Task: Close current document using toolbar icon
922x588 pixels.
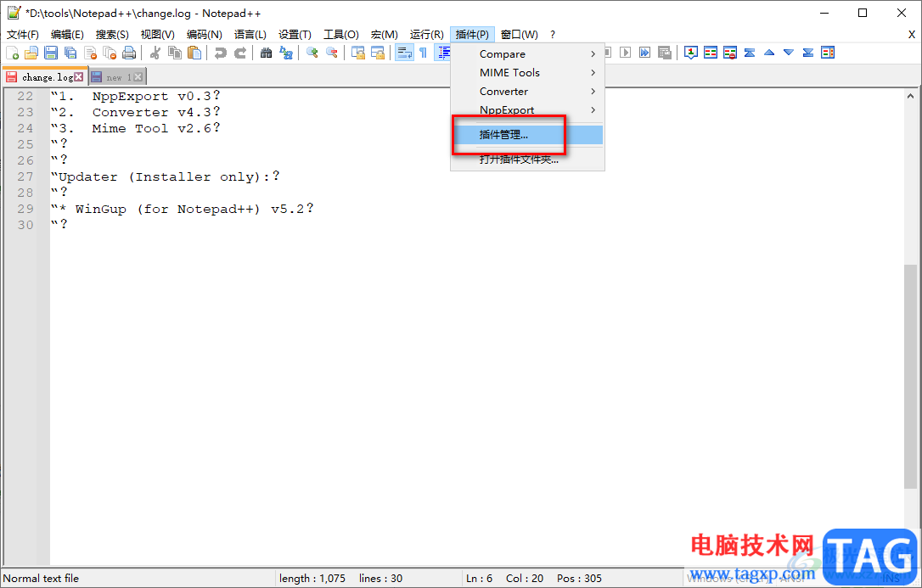Action: (x=90, y=53)
